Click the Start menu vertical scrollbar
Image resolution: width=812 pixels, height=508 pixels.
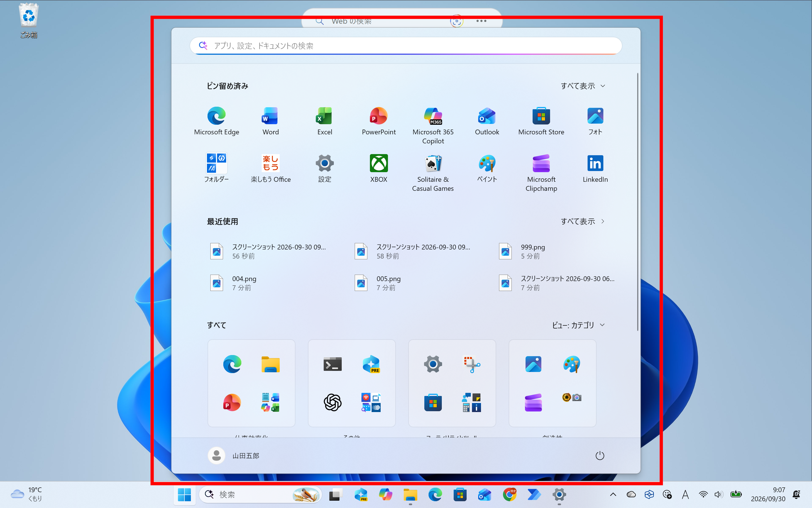[637, 202]
